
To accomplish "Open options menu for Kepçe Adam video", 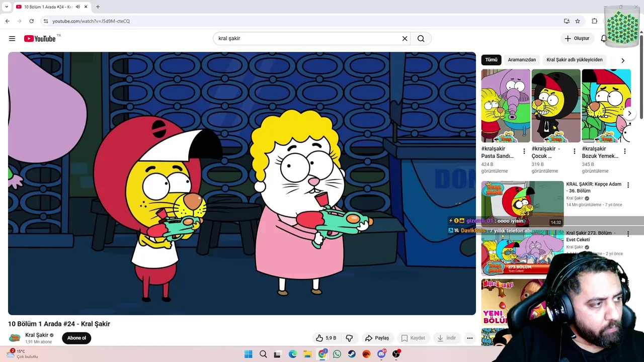I will [628, 185].
